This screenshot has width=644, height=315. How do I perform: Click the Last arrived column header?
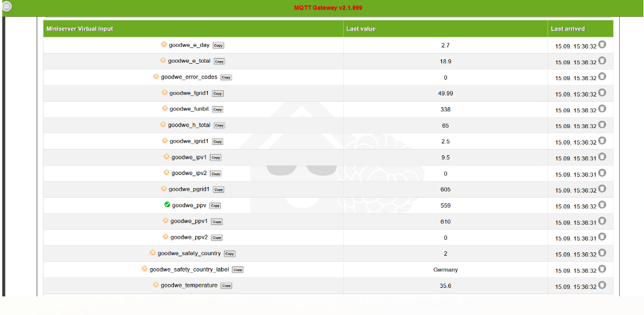click(x=580, y=29)
